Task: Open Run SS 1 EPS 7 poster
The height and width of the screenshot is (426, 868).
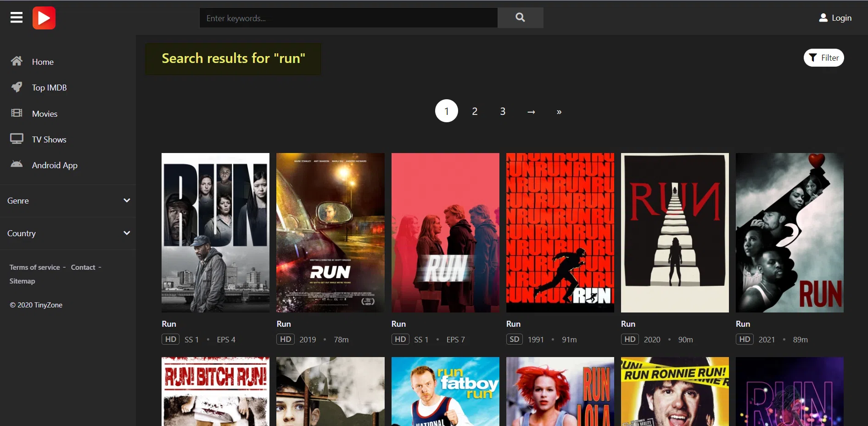Action: click(x=445, y=233)
